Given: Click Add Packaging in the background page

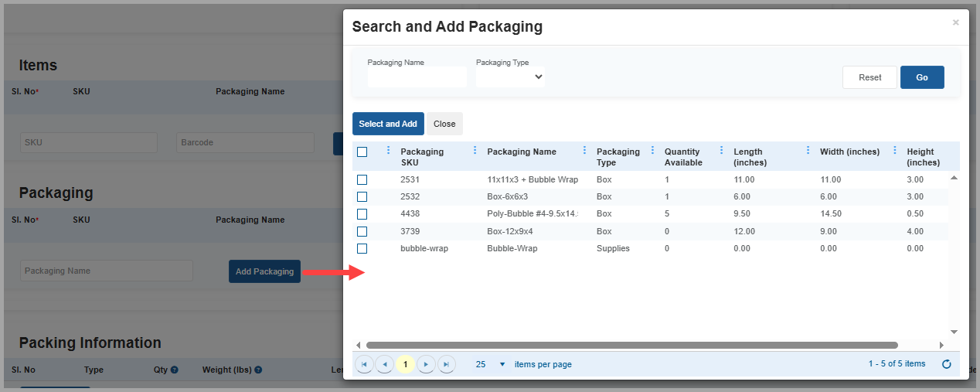Looking at the screenshot, I should 264,271.
